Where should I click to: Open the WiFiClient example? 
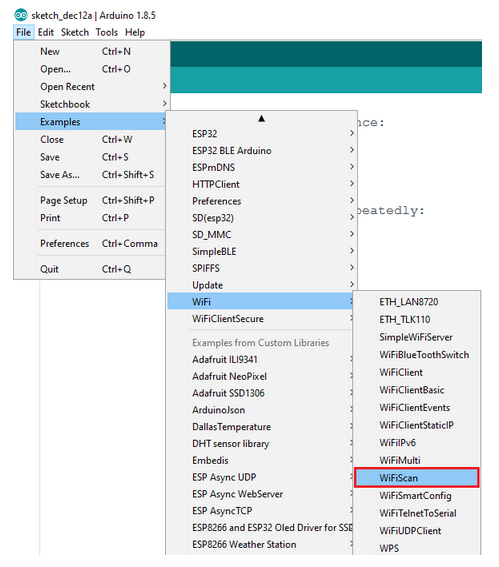point(417,372)
